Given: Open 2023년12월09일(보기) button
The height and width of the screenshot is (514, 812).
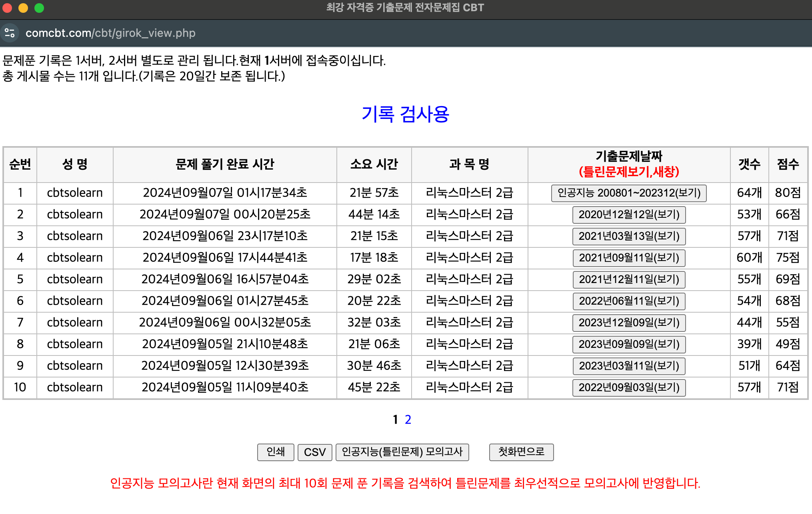Looking at the screenshot, I should click(628, 323).
